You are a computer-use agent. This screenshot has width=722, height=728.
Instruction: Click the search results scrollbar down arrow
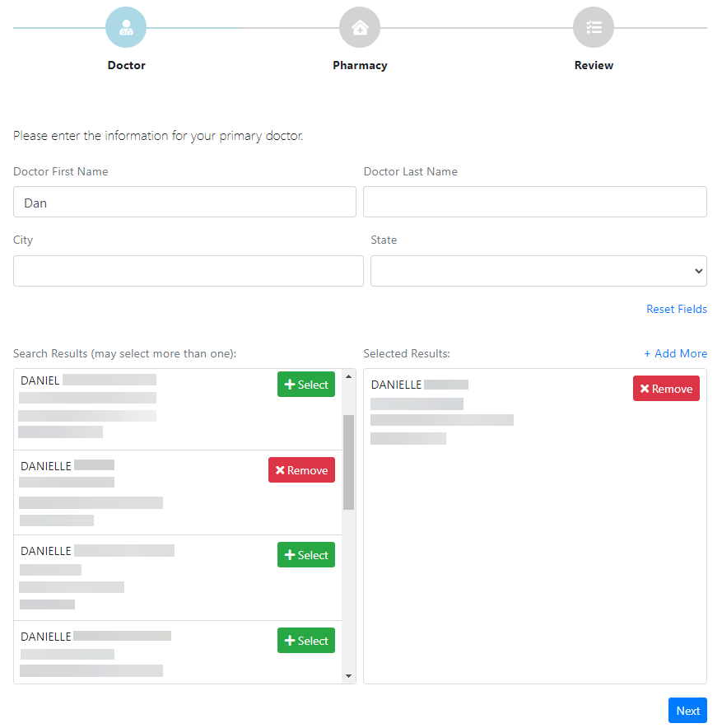tap(348, 675)
